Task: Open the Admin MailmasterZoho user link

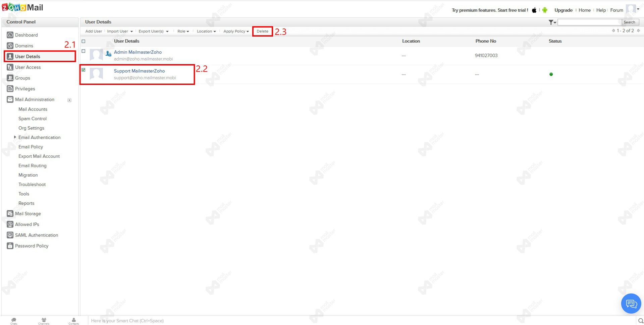Action: tap(138, 52)
